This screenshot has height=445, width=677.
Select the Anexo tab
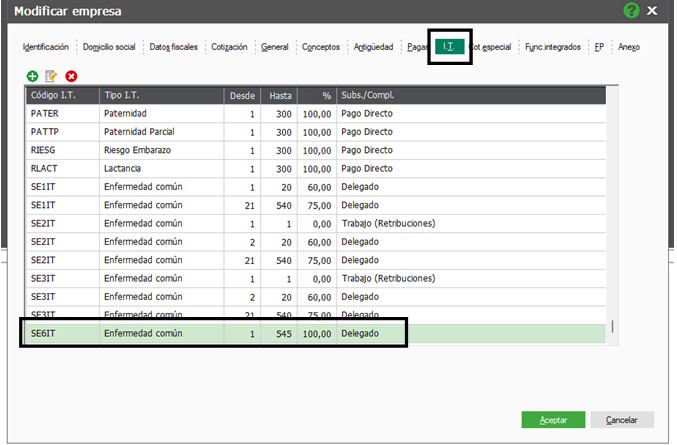[629, 47]
